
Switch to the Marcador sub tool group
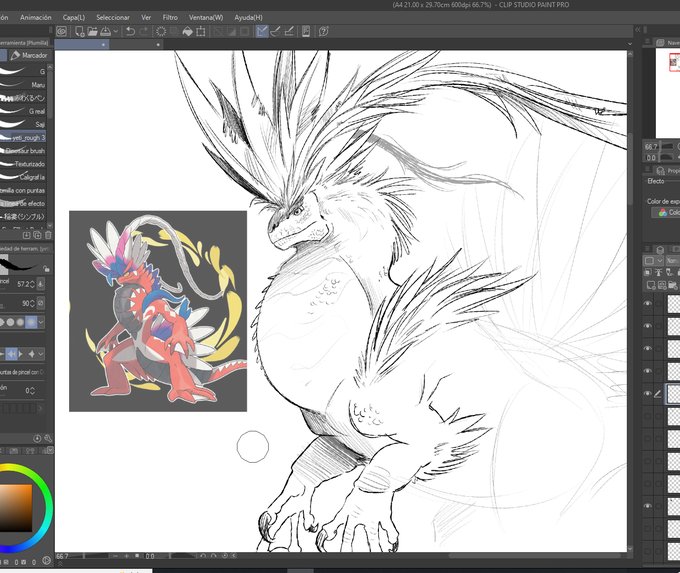click(x=29, y=56)
